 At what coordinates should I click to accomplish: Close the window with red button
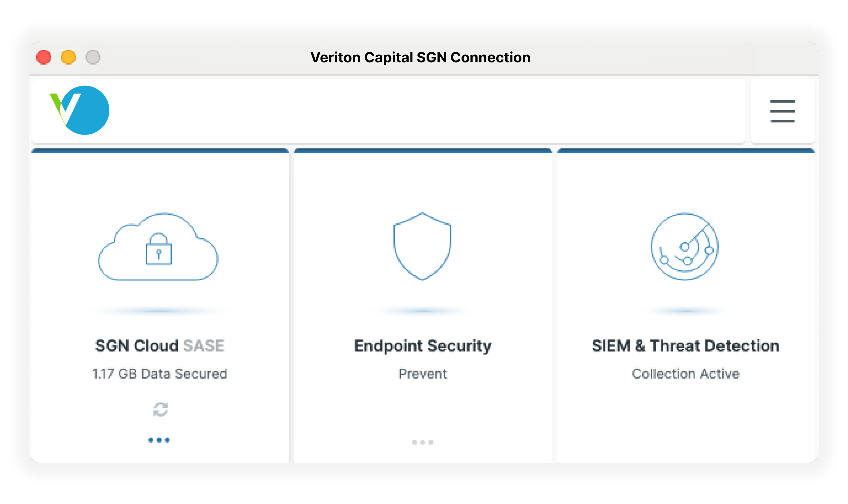(43, 57)
